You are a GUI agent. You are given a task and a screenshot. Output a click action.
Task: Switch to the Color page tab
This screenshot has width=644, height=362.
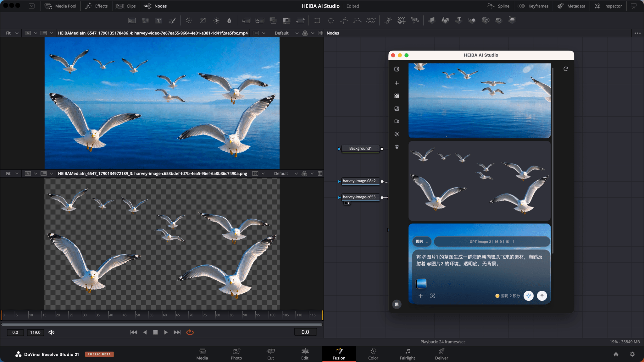pyautogui.click(x=373, y=354)
